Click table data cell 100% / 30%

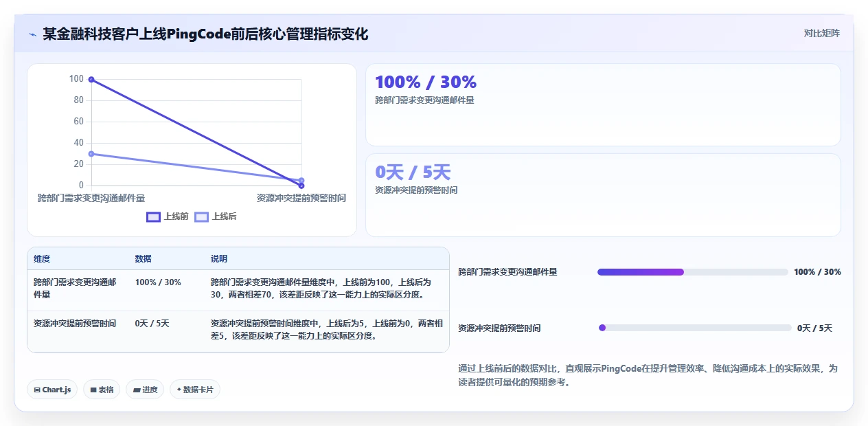coord(158,282)
